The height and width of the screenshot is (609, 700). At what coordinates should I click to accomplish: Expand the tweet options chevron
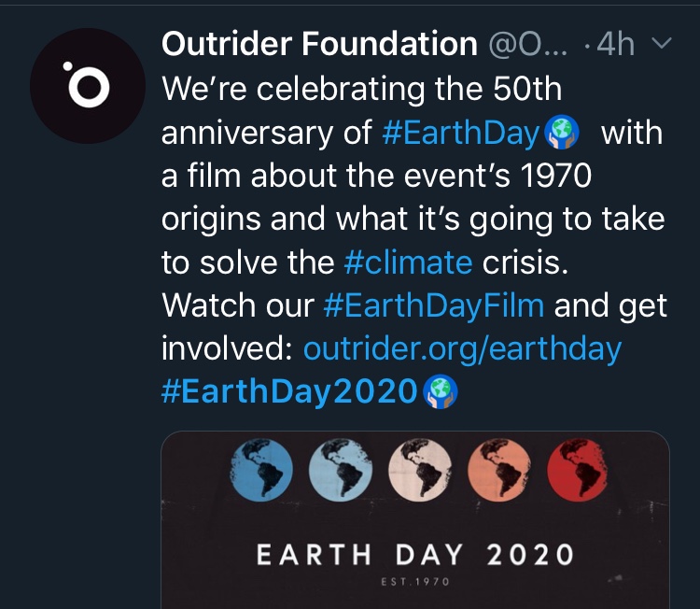tap(662, 44)
